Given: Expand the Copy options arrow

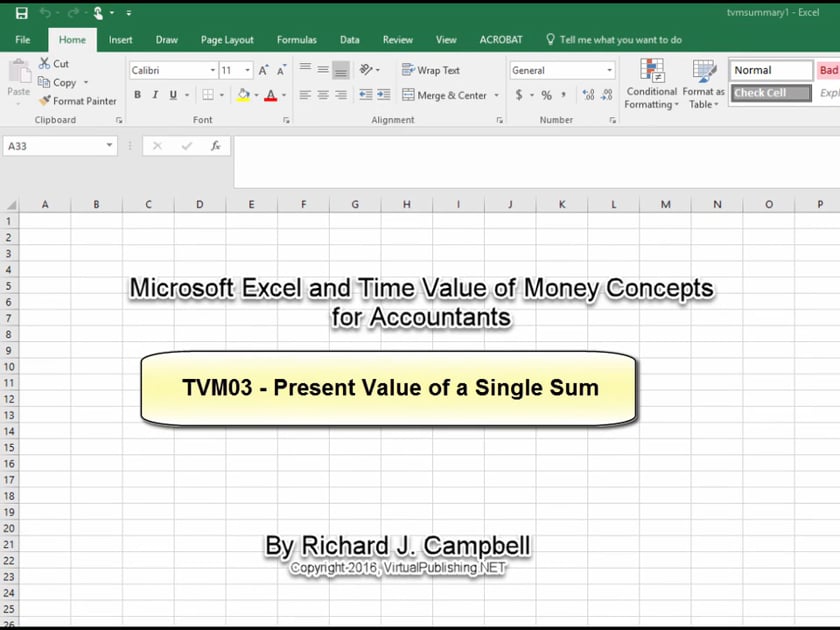Looking at the screenshot, I should (86, 82).
